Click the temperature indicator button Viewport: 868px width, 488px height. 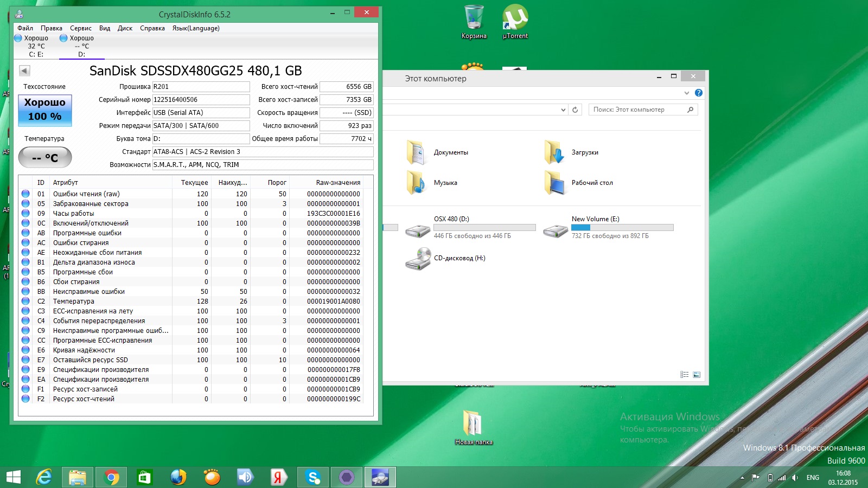pos(45,158)
